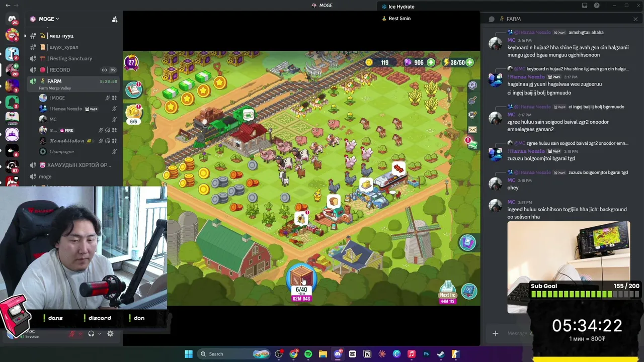Image resolution: width=644 pixels, height=362 pixels.
Task: Join the ХАМУУДЫН ХОРТОЙ ӨР voice channel
Action: point(74,165)
